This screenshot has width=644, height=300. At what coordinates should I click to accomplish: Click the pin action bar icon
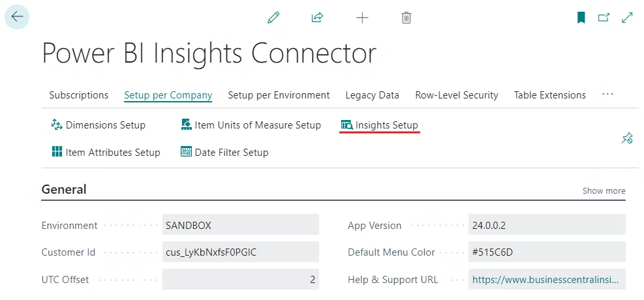(x=627, y=138)
